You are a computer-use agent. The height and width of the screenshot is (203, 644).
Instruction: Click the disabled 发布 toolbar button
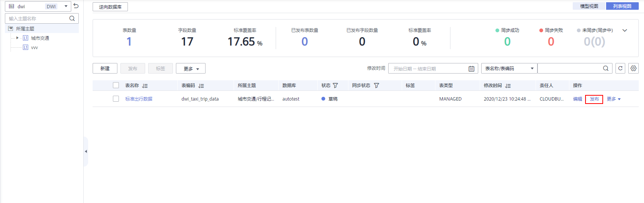(x=133, y=68)
